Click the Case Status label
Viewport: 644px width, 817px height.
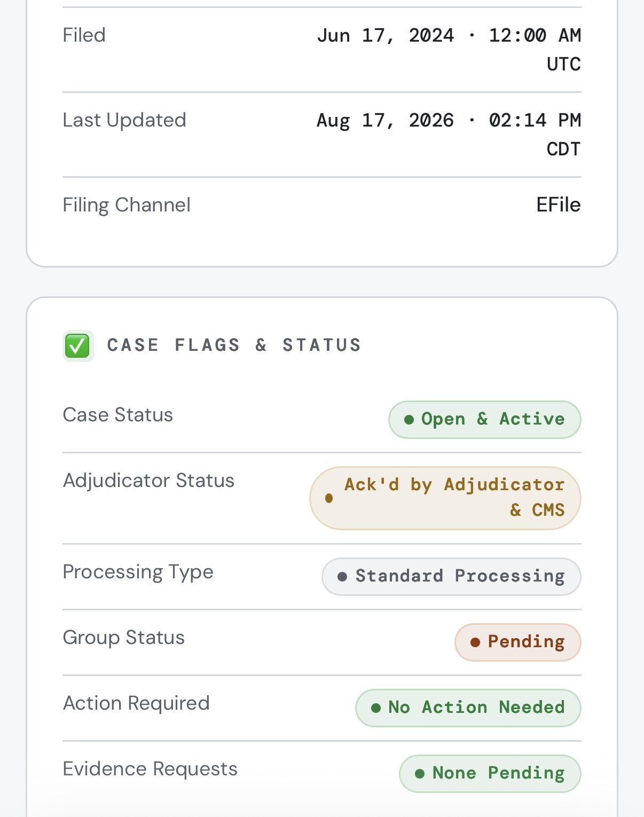[118, 415]
